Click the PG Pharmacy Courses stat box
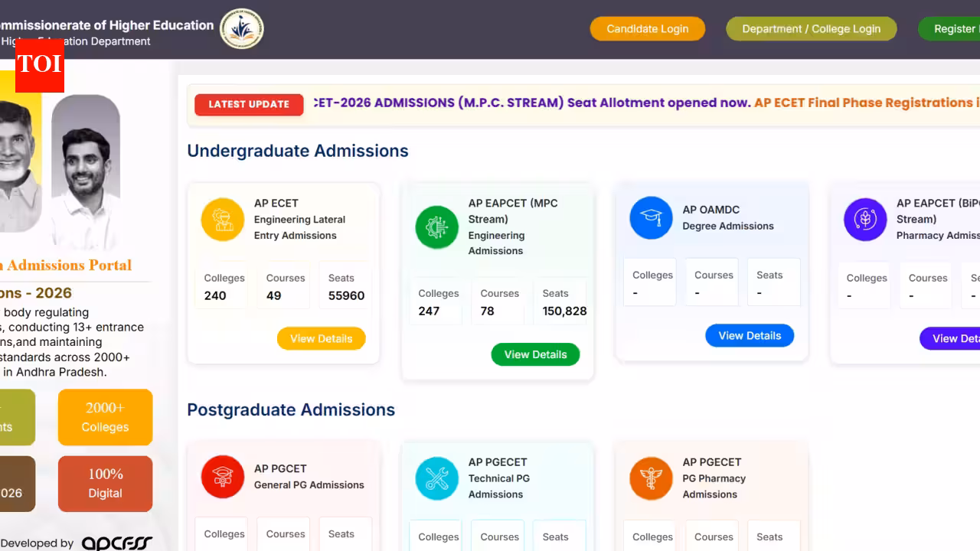 click(x=713, y=536)
